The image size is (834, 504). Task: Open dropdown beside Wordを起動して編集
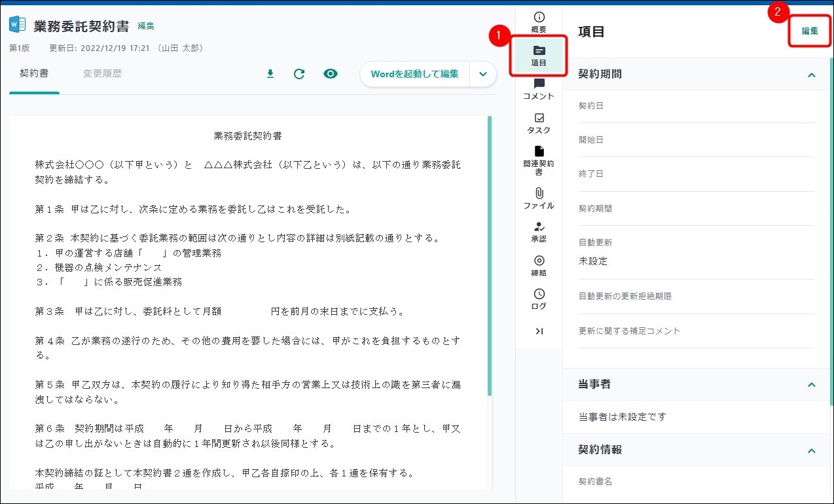click(483, 74)
